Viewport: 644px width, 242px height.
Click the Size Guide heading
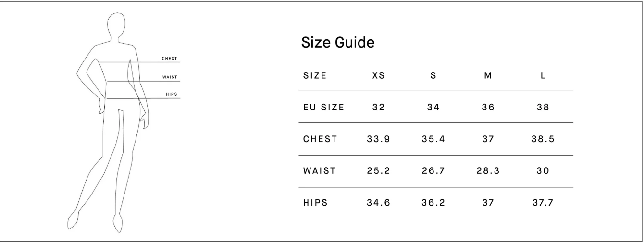(337, 43)
